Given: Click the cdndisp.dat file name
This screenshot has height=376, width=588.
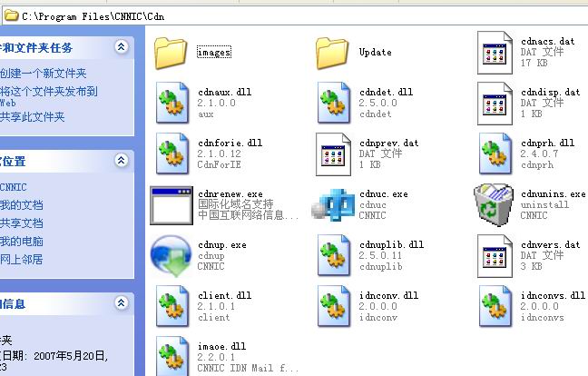Looking at the screenshot, I should click(x=551, y=92).
